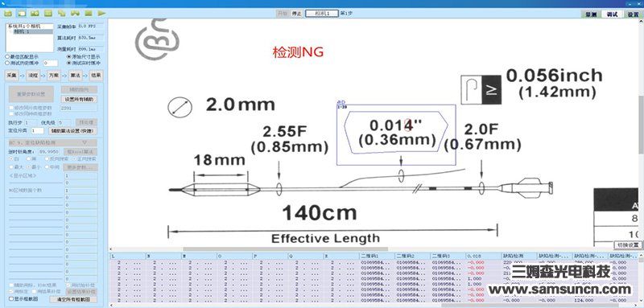The width and height of the screenshot is (644, 308).
Task: Select the 原始尺寸显示 radio option
Action: 83,56
